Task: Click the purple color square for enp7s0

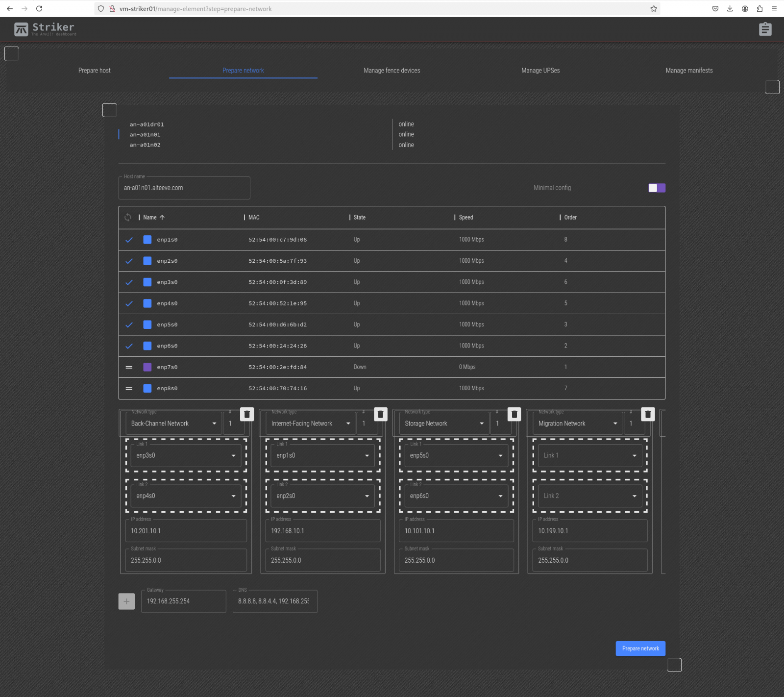Action: click(x=147, y=367)
